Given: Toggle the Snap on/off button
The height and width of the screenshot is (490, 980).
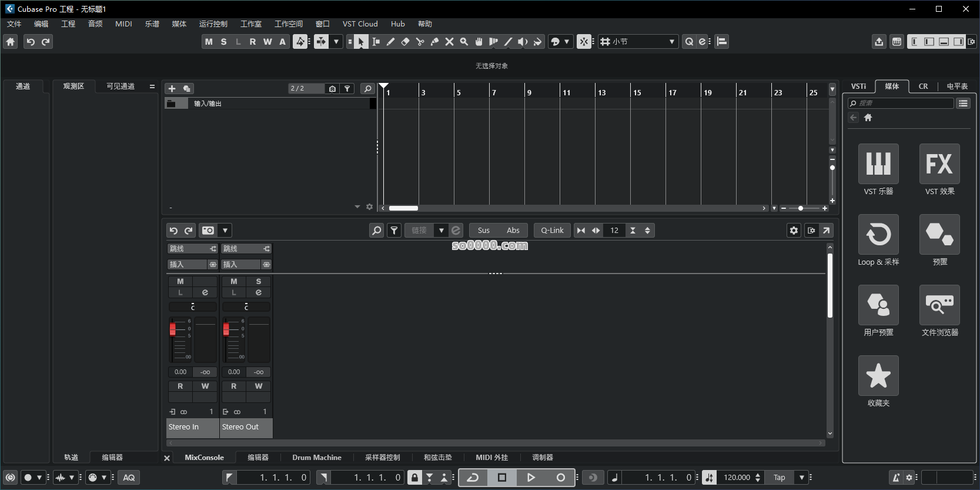Looking at the screenshot, I should click(x=584, y=42).
